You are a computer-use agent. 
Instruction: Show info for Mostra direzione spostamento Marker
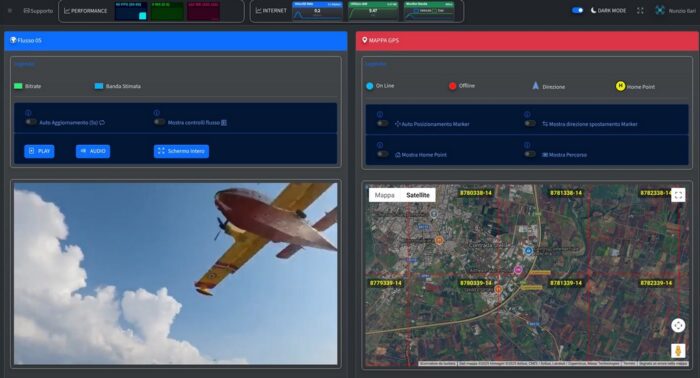527,114
